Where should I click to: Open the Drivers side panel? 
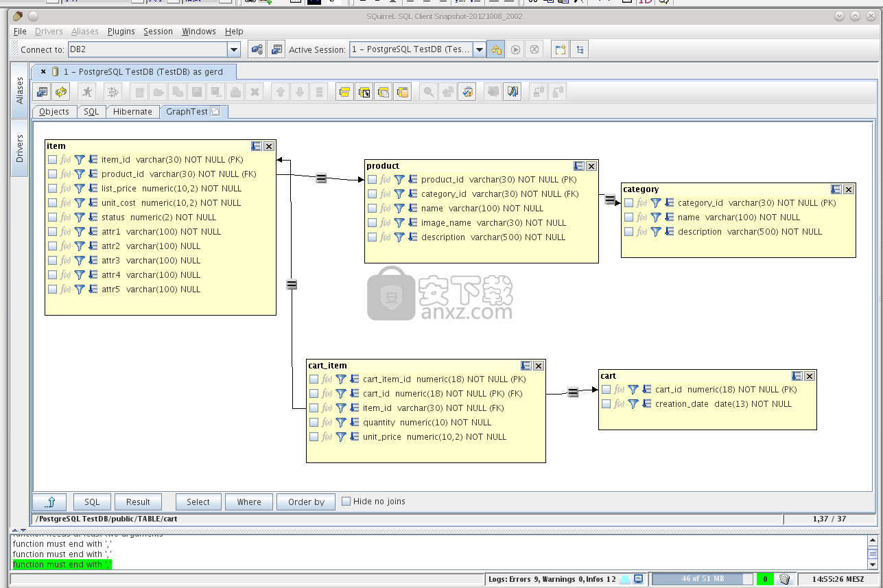click(19, 148)
